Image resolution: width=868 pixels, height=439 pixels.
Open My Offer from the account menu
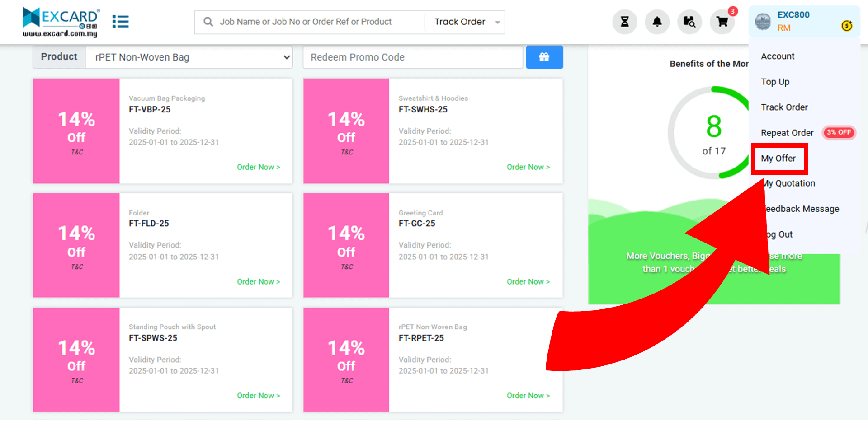click(x=778, y=159)
